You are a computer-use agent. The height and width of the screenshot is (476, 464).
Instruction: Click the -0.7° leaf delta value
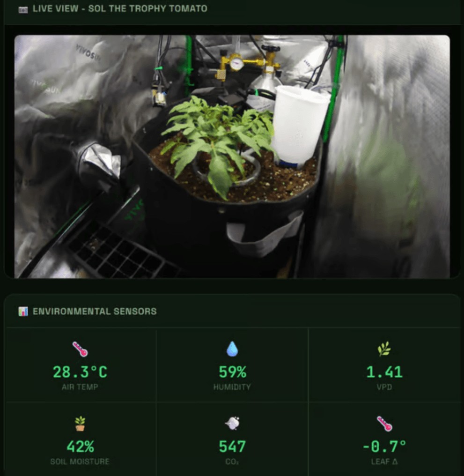tap(384, 446)
